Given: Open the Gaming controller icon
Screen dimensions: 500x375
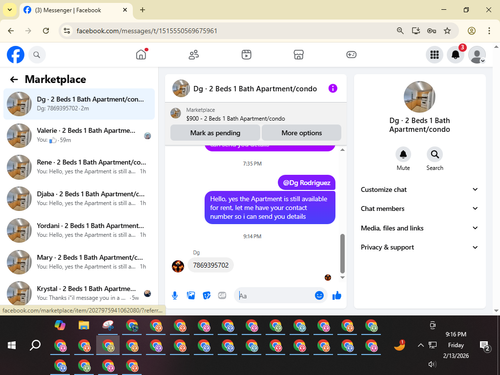Looking at the screenshot, I should tap(351, 54).
